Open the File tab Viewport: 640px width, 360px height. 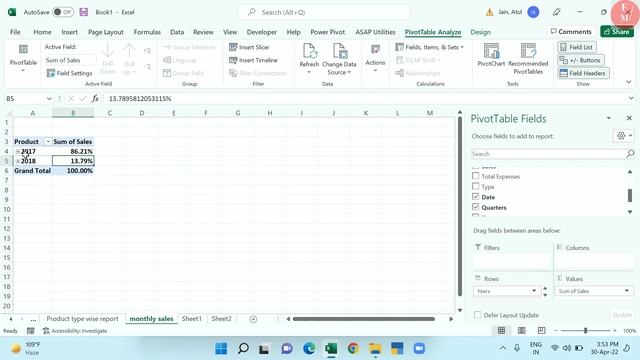click(x=15, y=32)
